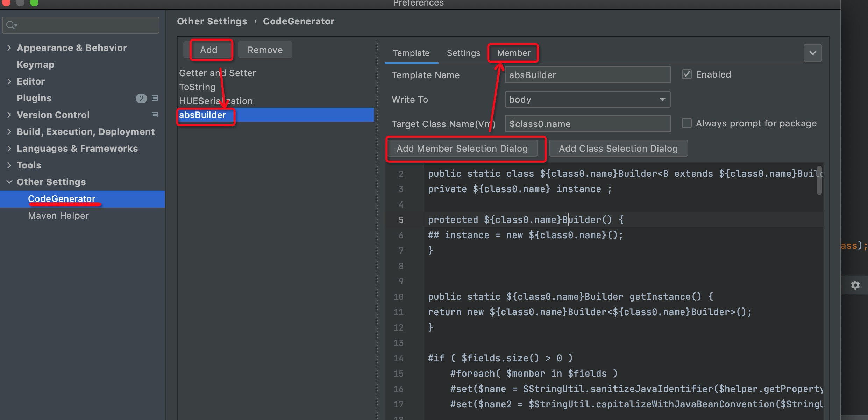The image size is (868, 420).
Task: Click the Add Member Selection Dialog button
Action: pyautogui.click(x=462, y=148)
